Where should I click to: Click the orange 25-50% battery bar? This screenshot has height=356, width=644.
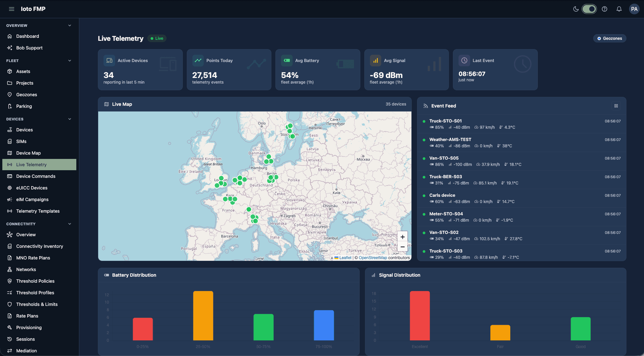(203, 316)
